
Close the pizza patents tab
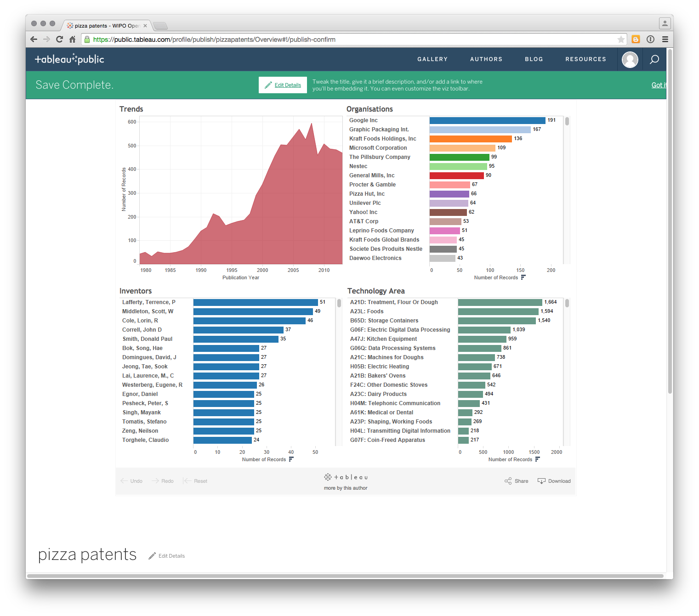point(145,26)
